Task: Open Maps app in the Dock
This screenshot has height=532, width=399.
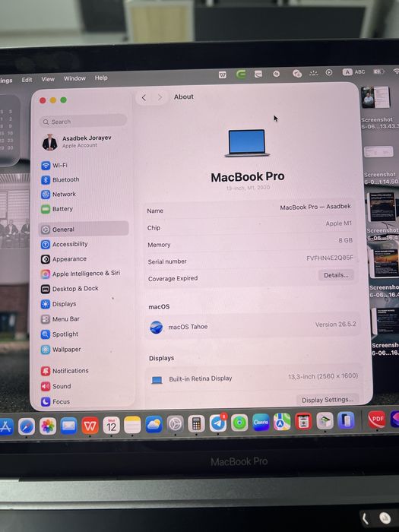Action: tap(282, 422)
